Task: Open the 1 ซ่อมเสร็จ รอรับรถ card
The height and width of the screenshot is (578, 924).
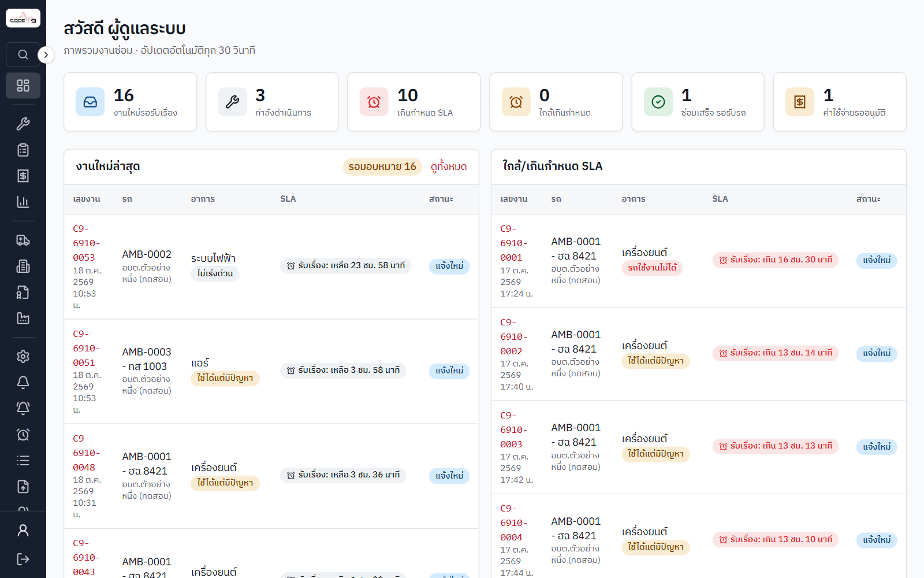Action: [x=698, y=102]
